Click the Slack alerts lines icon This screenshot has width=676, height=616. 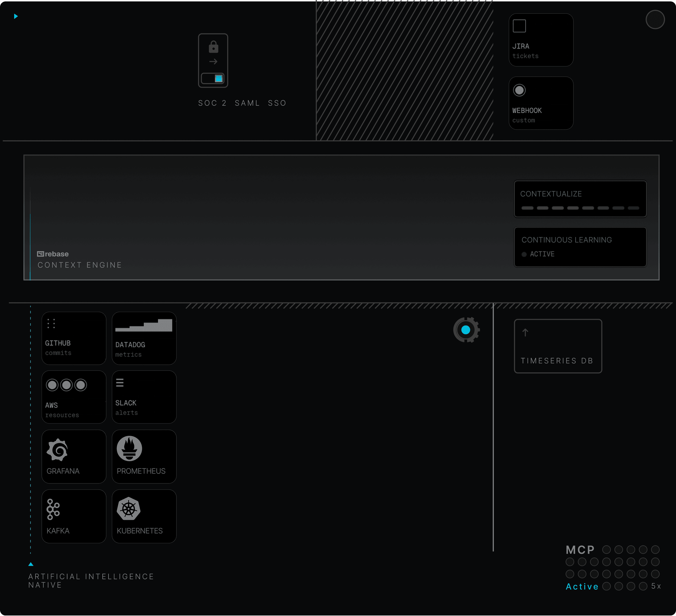click(x=120, y=382)
